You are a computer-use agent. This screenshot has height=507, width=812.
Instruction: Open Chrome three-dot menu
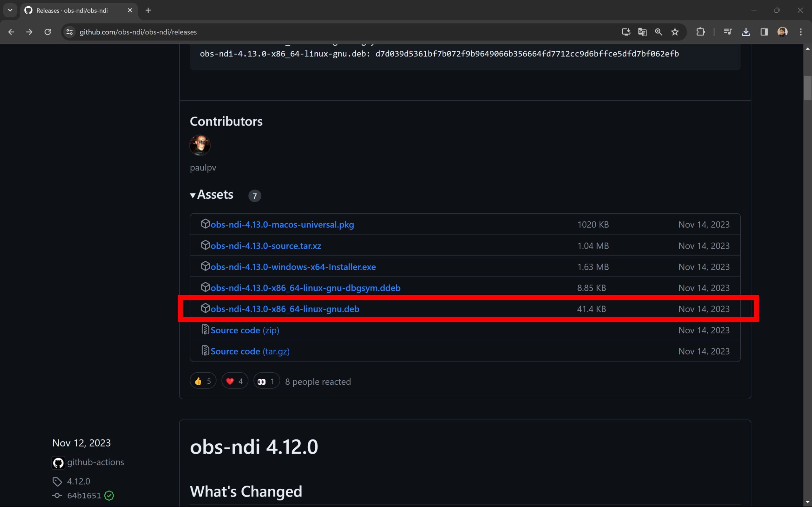(x=801, y=32)
